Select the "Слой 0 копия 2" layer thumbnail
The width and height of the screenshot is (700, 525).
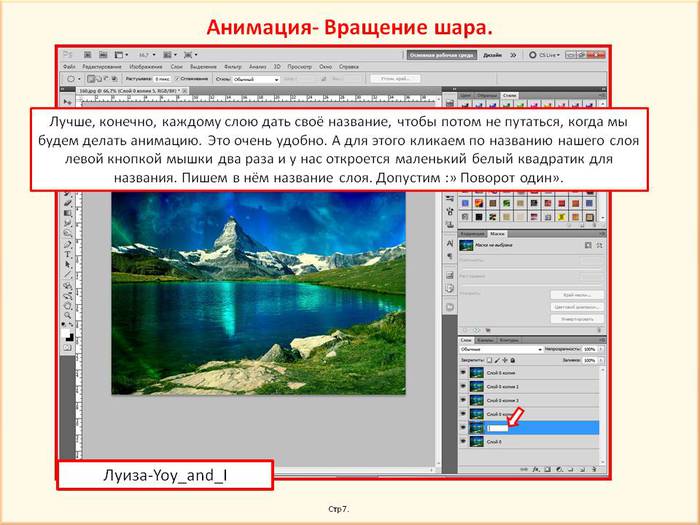pyautogui.click(x=477, y=387)
